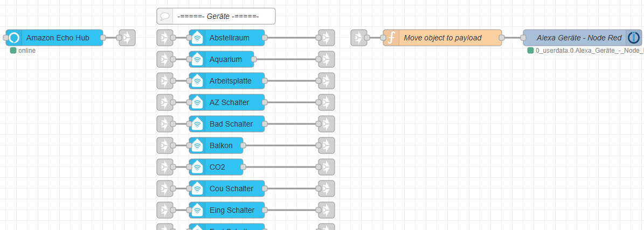Click the ioBroker icon on Alexa Geräte node

click(634, 38)
